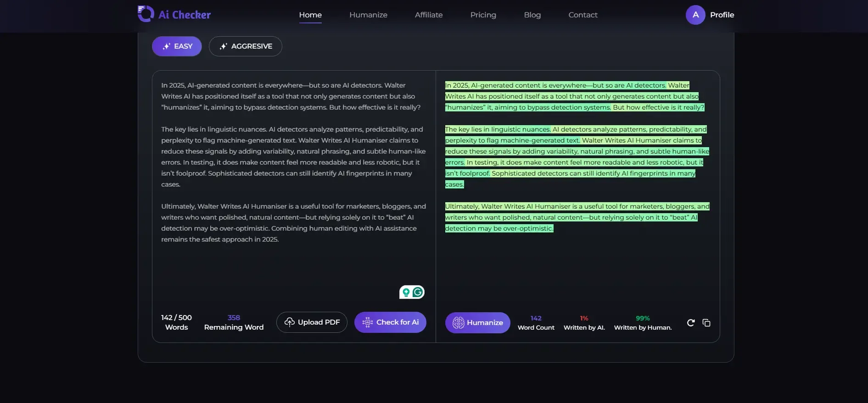
Task: Click the highlighted first output paragraph
Action: click(x=574, y=96)
